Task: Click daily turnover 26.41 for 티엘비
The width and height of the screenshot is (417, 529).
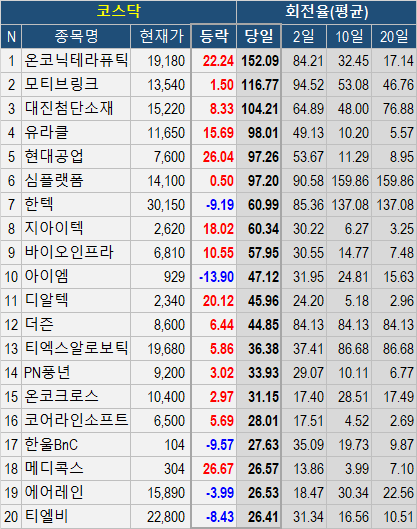Action: point(263,517)
